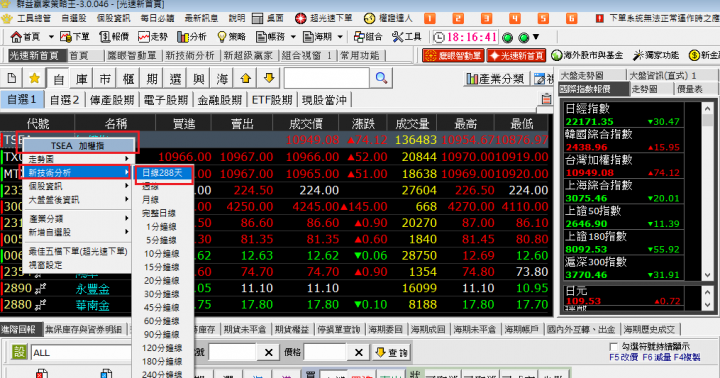The height and width of the screenshot is (378, 720).
Task: Switch to the 自選2 watchlist tab
Action: (64, 100)
